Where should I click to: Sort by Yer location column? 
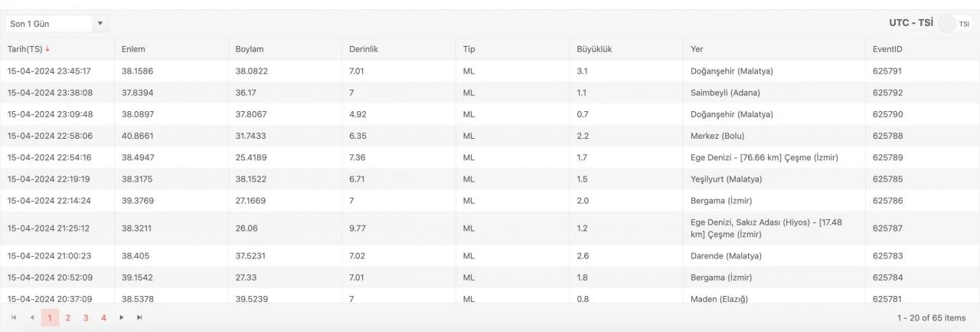click(x=697, y=49)
